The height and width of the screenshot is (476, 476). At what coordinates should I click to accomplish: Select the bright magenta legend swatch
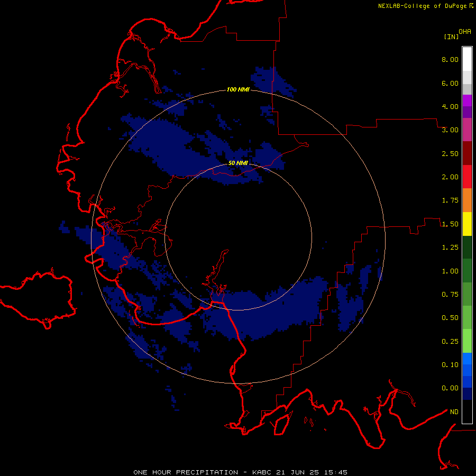click(467, 100)
